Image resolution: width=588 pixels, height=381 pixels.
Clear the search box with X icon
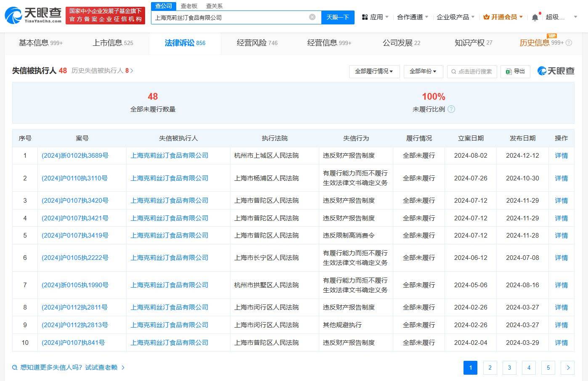click(312, 17)
